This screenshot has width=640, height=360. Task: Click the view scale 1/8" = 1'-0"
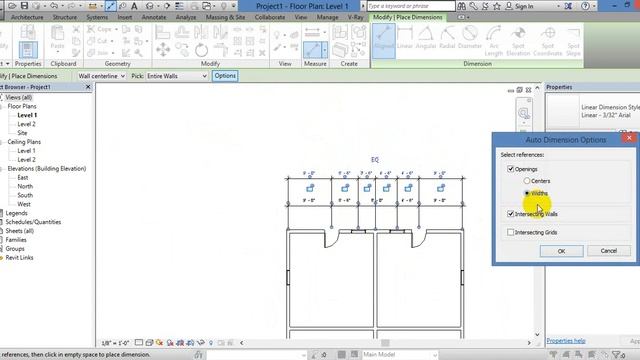115,343
